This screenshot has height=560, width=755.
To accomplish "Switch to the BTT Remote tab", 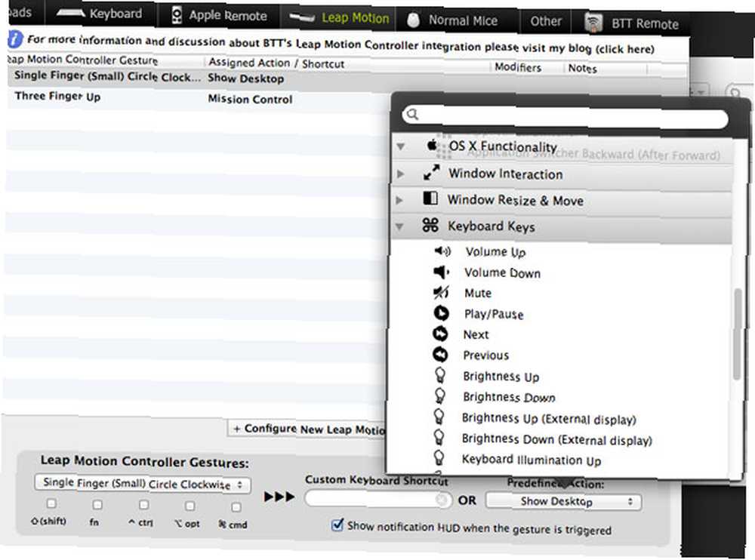I will point(631,23).
